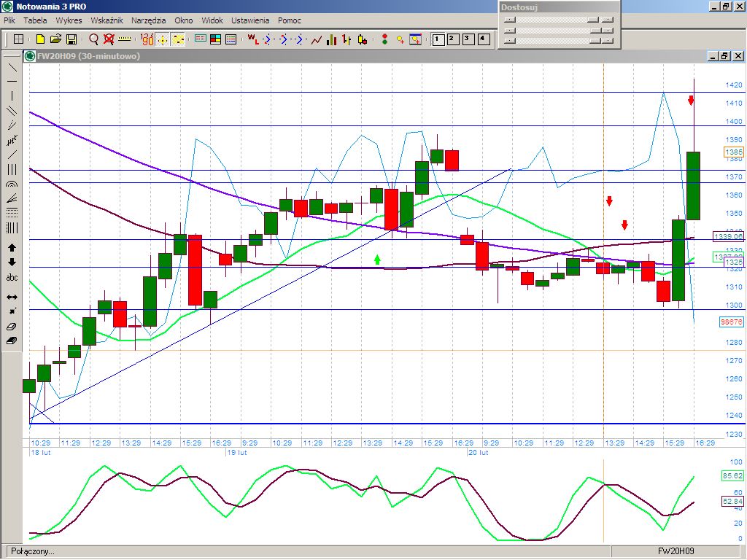The height and width of the screenshot is (560, 747).
Task: Select the abc text annotation tool
Action: pos(12,278)
